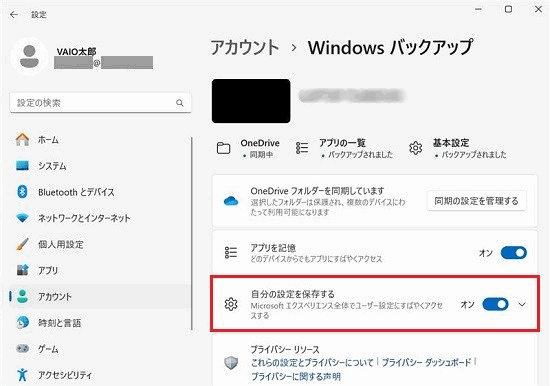
Task: Go back with the arrow icon
Action: click(x=14, y=14)
